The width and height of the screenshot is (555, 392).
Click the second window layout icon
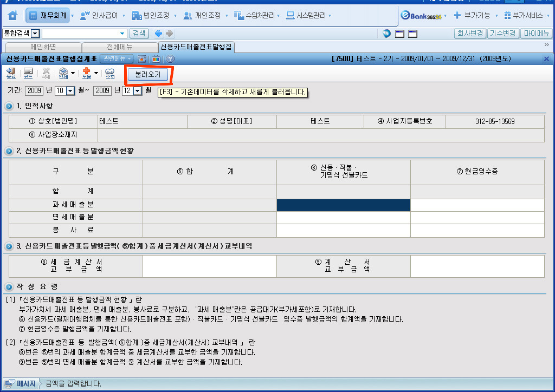point(412,34)
